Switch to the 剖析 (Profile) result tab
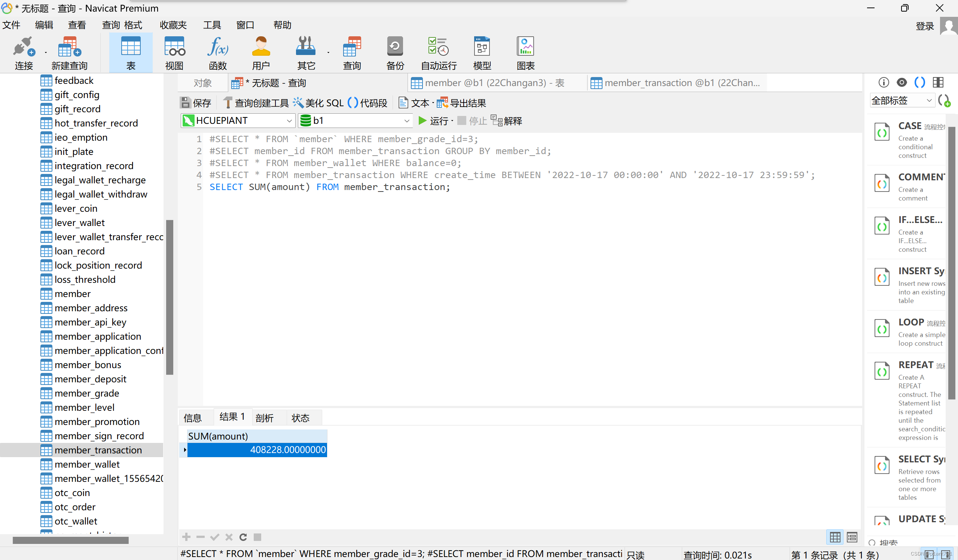Screen dimensions: 958x560 (265, 418)
